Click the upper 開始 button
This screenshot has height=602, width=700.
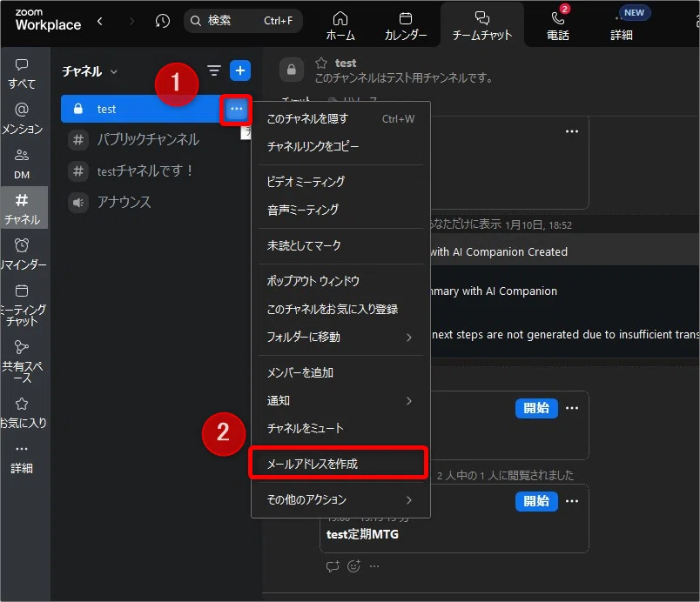pyautogui.click(x=536, y=409)
